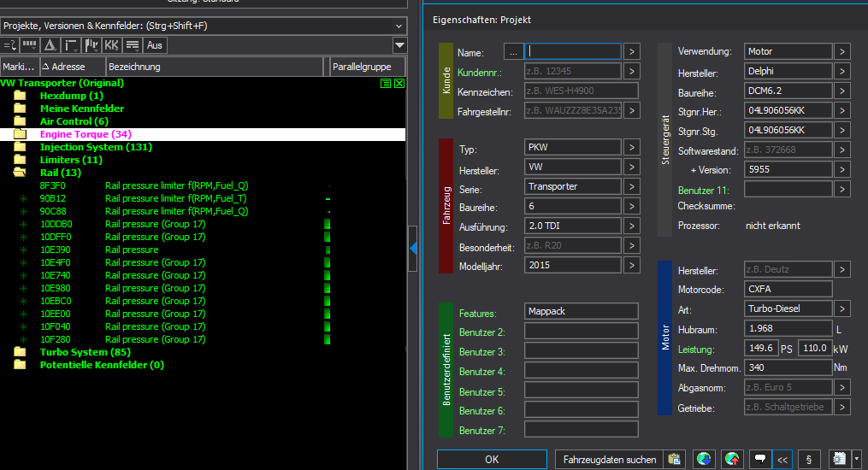Screen dimensions: 868x470
Task: Select the Engine Torque (34) folder
Action: coord(86,134)
